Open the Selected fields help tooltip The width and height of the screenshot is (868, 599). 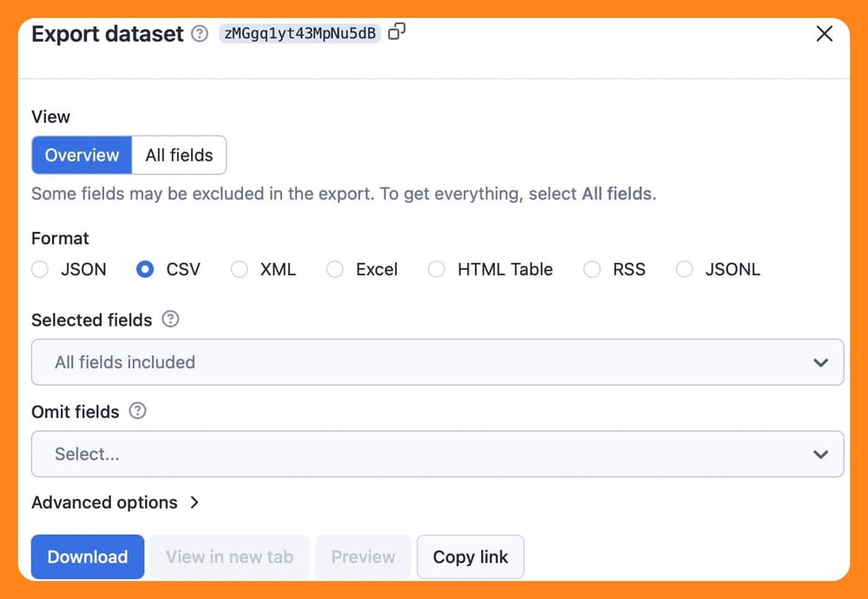[170, 319]
